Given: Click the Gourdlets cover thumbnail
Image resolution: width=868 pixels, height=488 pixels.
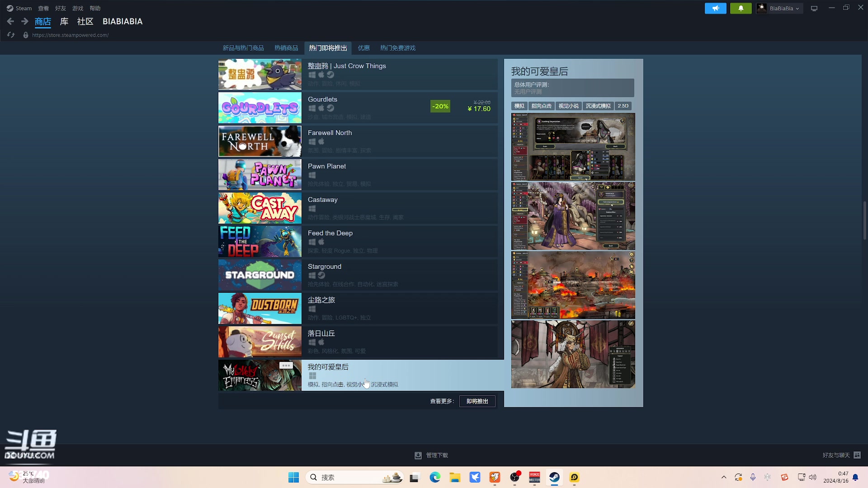Looking at the screenshot, I should (x=260, y=108).
